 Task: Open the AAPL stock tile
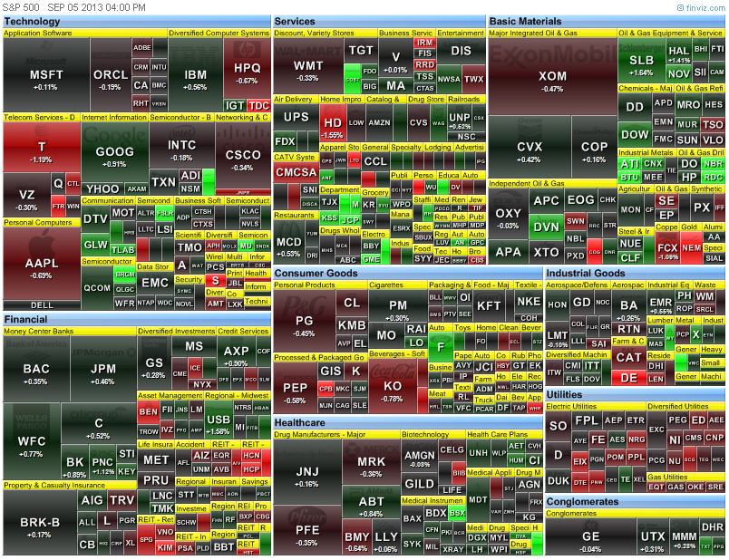[x=42, y=264]
